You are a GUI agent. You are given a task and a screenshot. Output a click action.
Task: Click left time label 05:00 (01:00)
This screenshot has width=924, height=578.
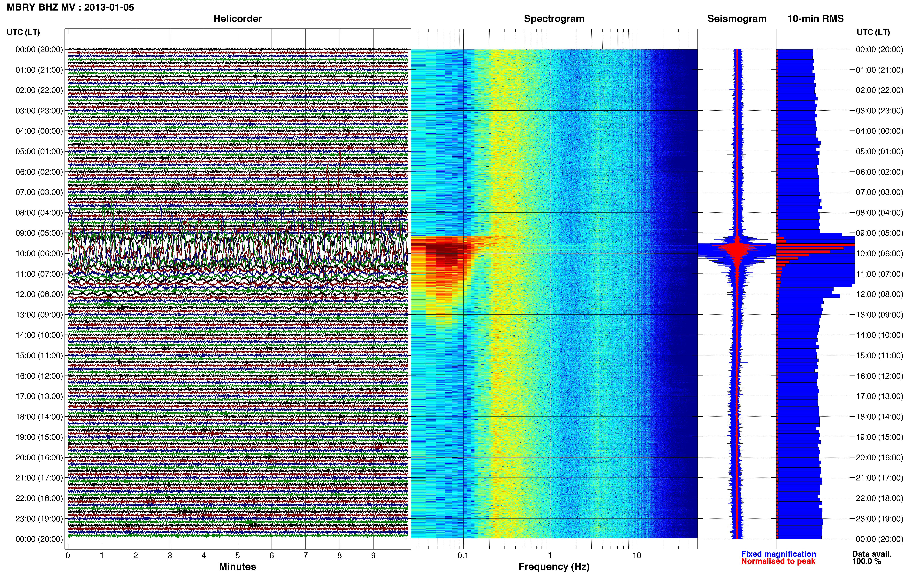point(39,151)
